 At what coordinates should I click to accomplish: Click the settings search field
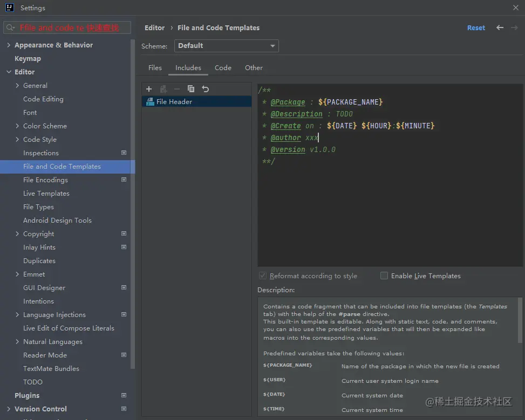tap(67, 28)
